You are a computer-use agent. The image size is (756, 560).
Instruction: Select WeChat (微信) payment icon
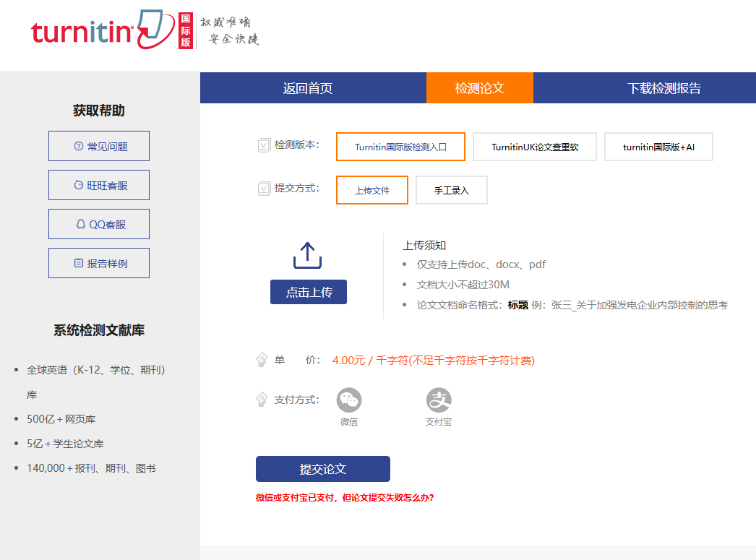[x=349, y=400]
